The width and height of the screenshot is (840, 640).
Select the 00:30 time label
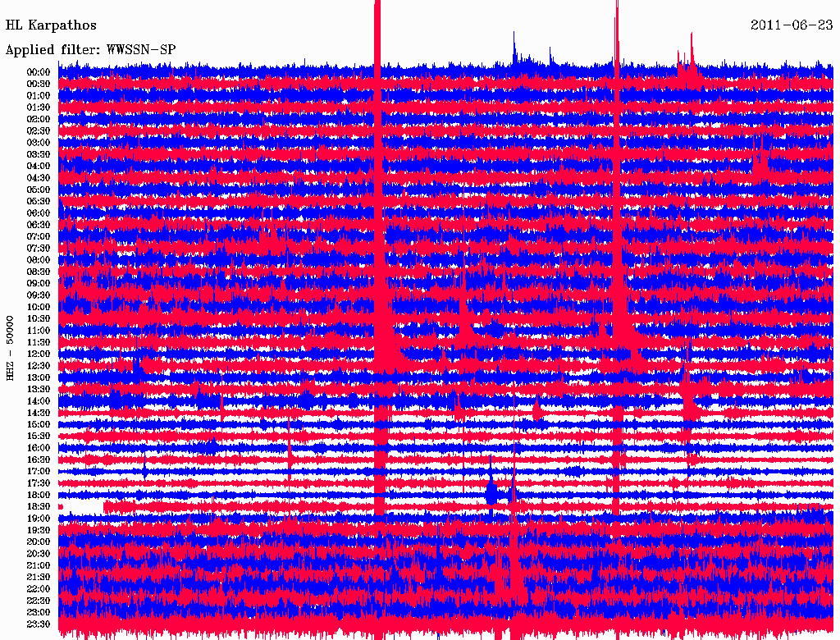(39, 84)
